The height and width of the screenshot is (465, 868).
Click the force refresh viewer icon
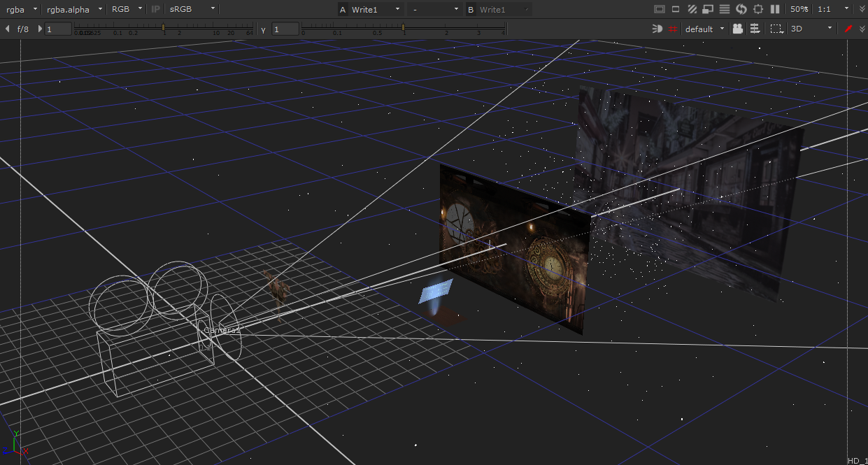coord(741,10)
